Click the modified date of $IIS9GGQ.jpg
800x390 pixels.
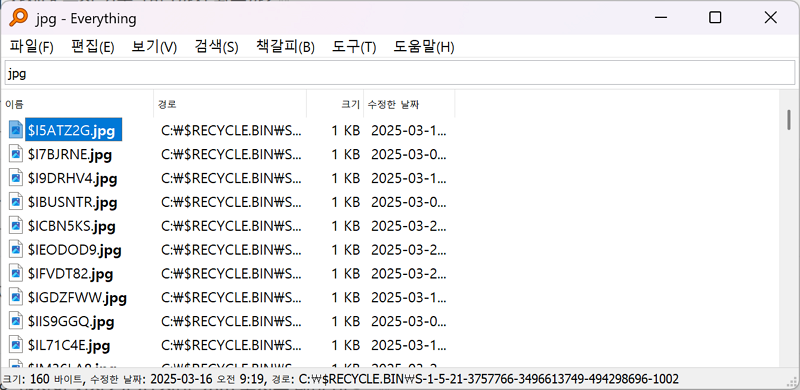(409, 322)
